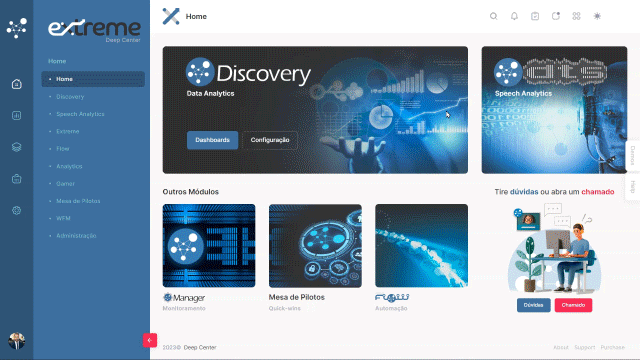Click the Deep Center footer link
This screenshot has height=360, width=640.
point(200,347)
